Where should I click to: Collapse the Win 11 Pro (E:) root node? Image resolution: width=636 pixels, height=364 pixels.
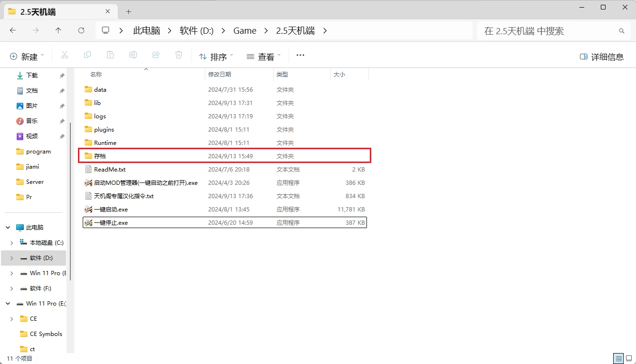tap(8, 304)
